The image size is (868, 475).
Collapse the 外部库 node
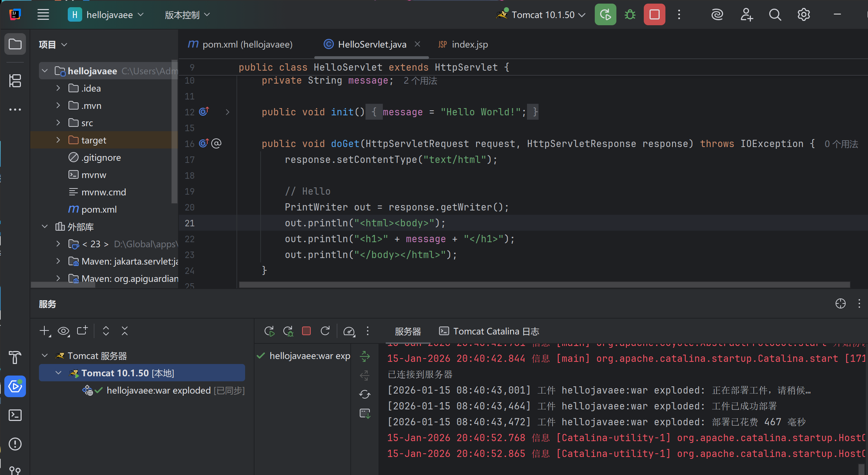(45, 227)
